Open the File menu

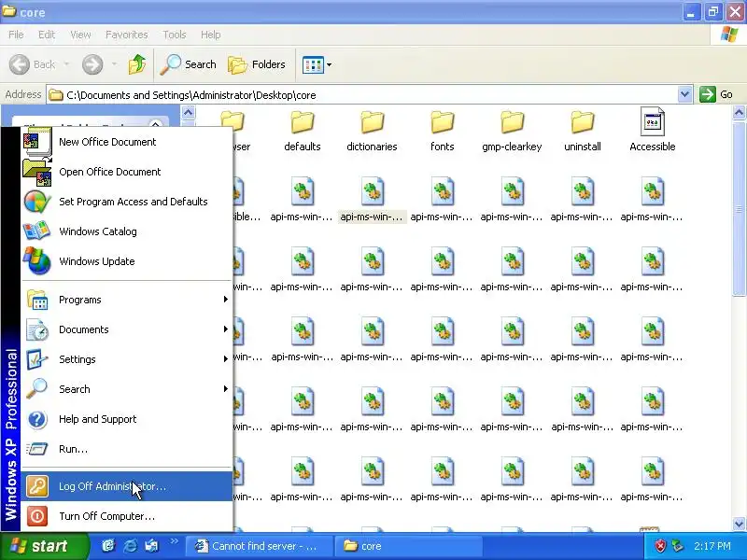16,35
